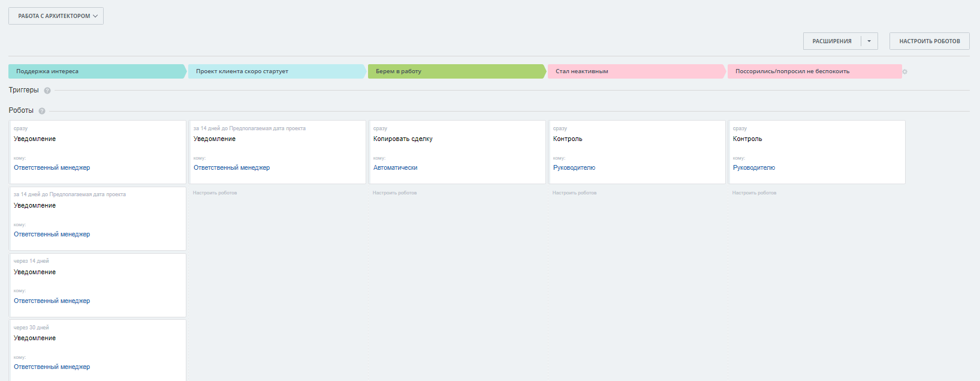Click the help icon next to Триггеры

point(47,91)
